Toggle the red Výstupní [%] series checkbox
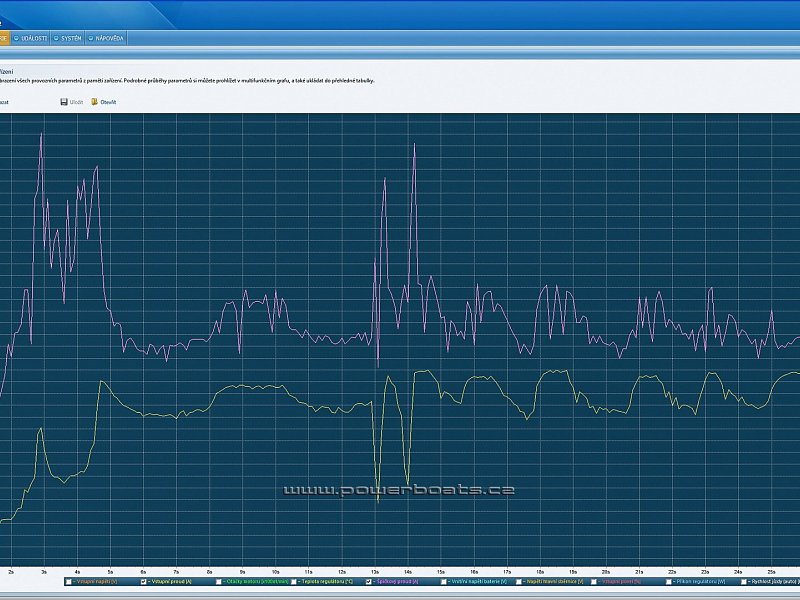Screen dimensions: 800x600 tap(594, 582)
